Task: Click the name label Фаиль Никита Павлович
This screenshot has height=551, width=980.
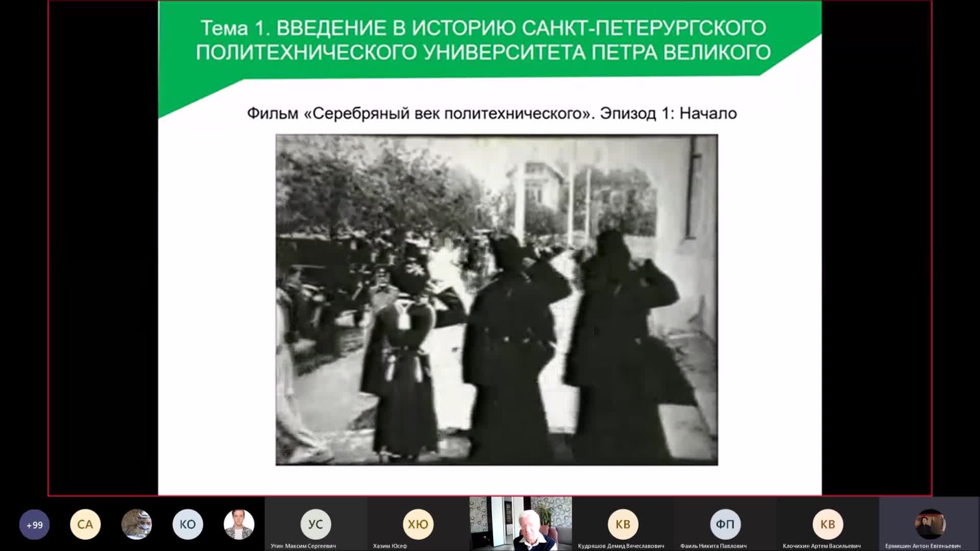Action: click(713, 546)
